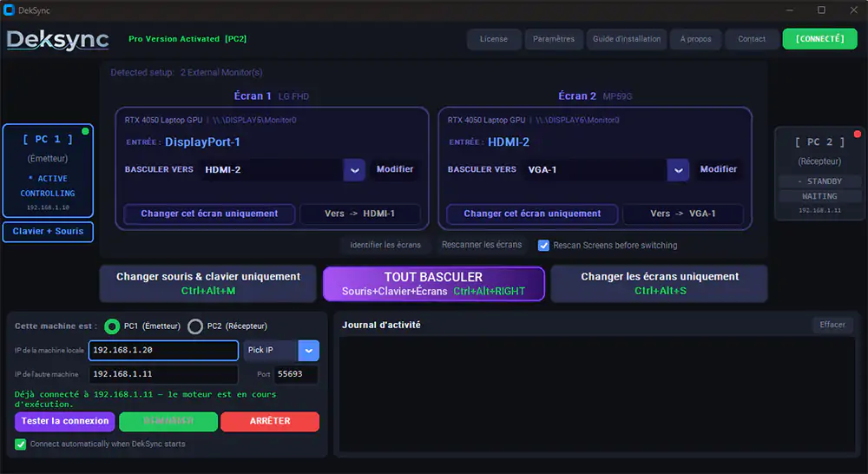
Task: Click Detected setup: 2 External Monitor(s) text
Action: (x=186, y=73)
